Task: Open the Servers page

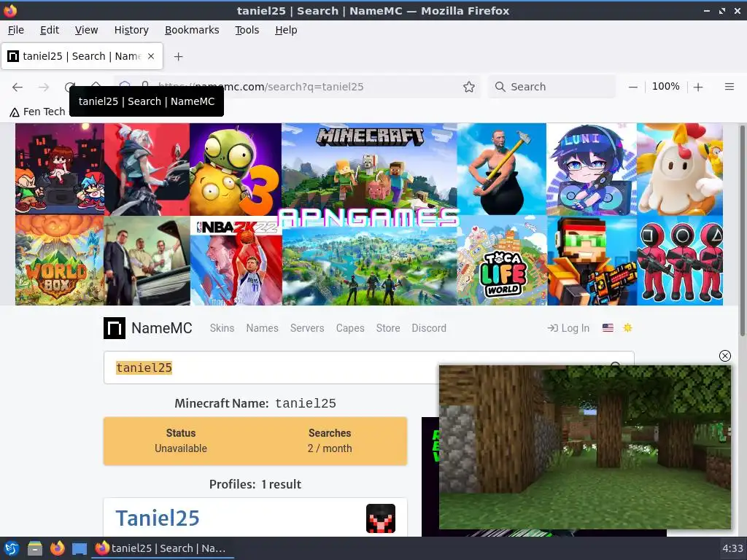Action: [307, 328]
